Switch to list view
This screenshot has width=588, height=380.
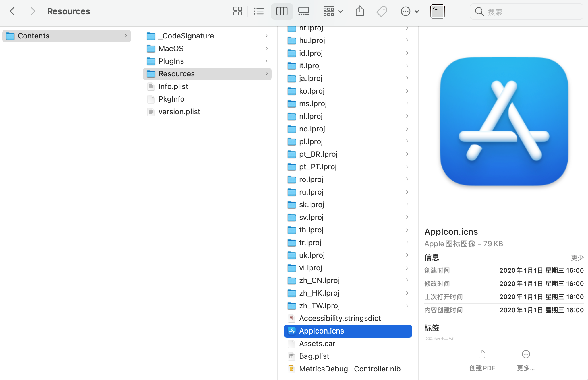point(259,11)
